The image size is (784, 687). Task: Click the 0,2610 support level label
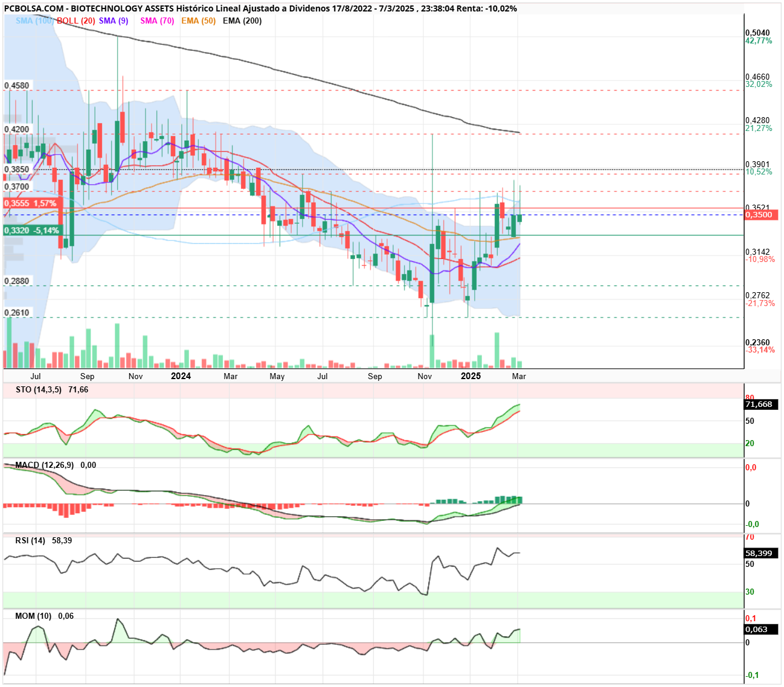[x=17, y=313]
